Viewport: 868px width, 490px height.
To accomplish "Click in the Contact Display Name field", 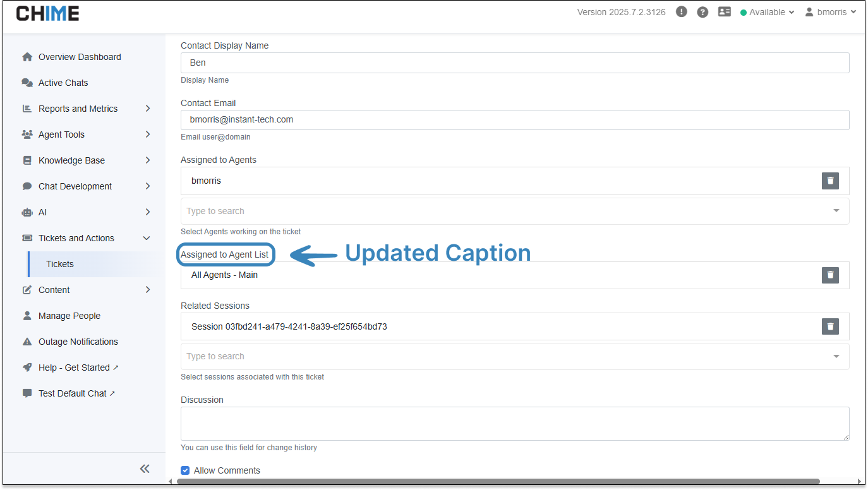I will click(x=515, y=63).
